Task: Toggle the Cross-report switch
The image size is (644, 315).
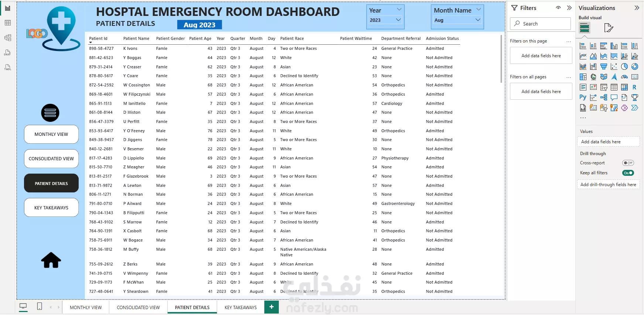Action: (x=628, y=163)
